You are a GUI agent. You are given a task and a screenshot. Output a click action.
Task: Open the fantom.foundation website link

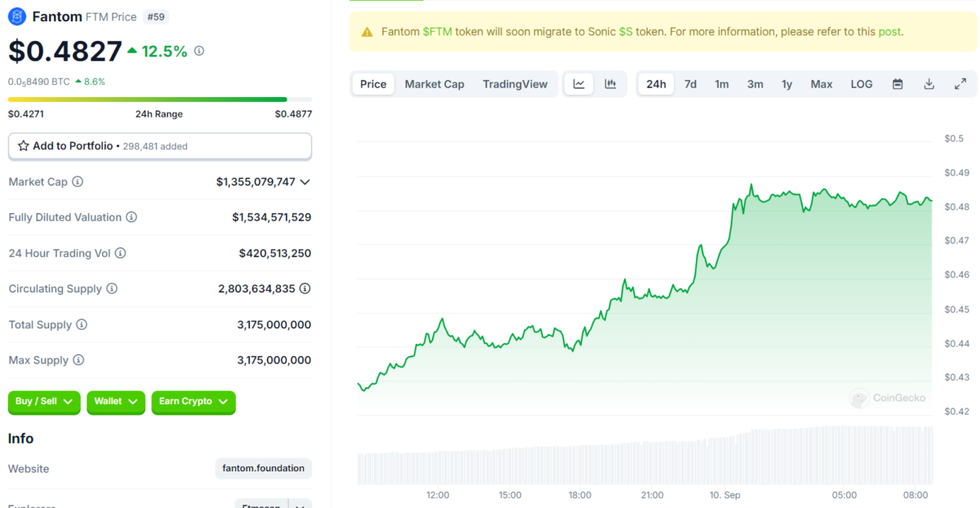(263, 469)
